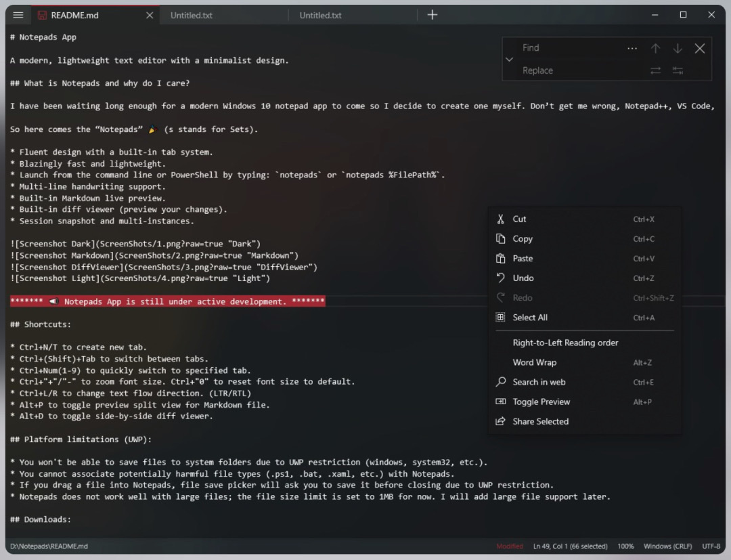Find previous match with up arrow

tap(655, 49)
